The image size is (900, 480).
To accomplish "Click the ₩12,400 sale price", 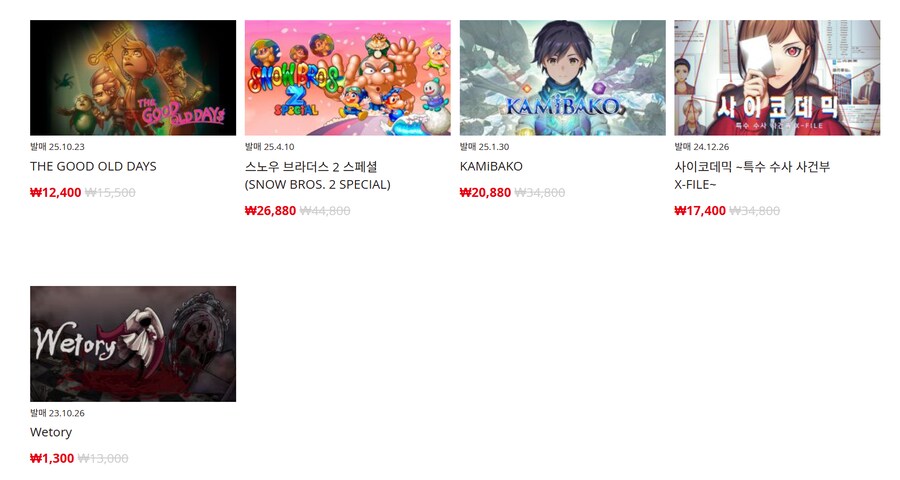I will click(x=56, y=192).
